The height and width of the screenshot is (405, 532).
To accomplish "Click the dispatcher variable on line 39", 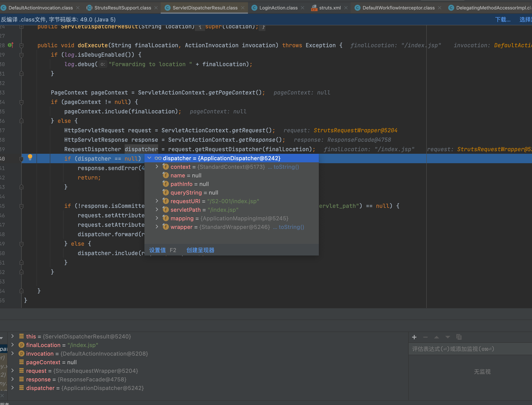I will coord(141,149).
